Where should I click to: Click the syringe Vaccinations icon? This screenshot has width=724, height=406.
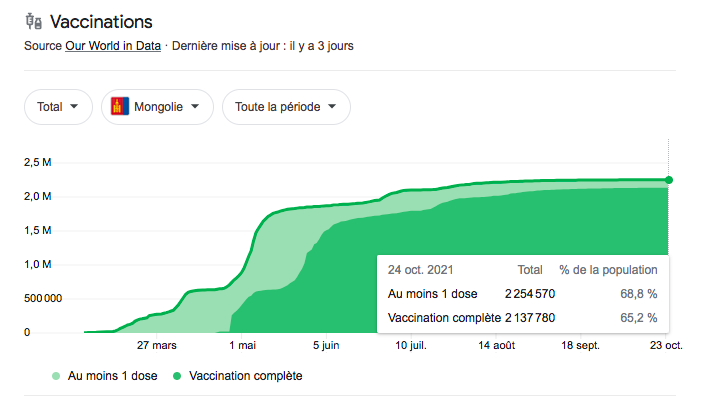coord(33,21)
